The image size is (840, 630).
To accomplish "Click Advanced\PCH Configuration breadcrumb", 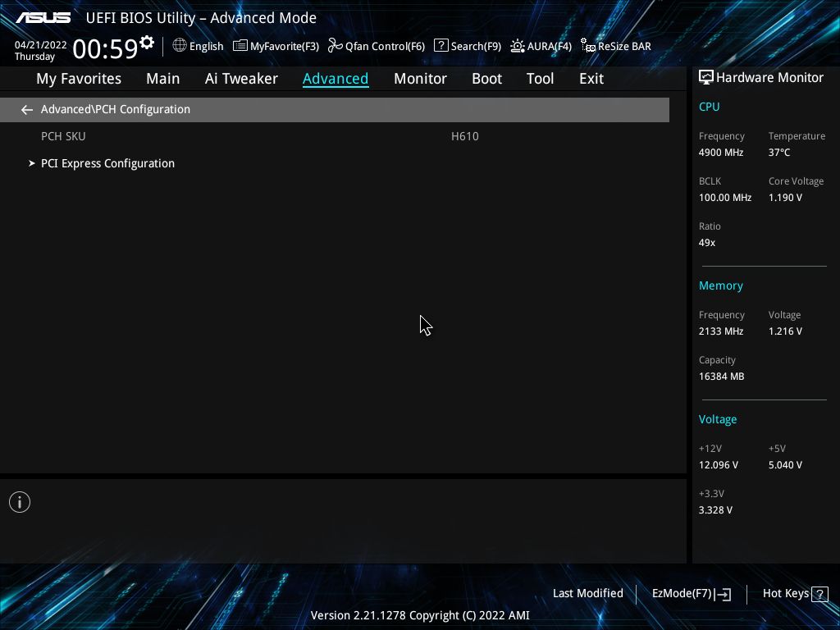I will (115, 109).
